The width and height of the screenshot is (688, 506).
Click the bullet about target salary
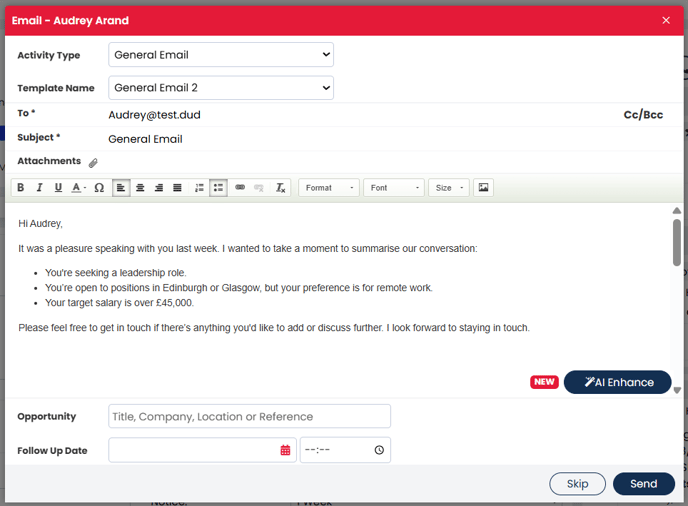[x=119, y=303]
